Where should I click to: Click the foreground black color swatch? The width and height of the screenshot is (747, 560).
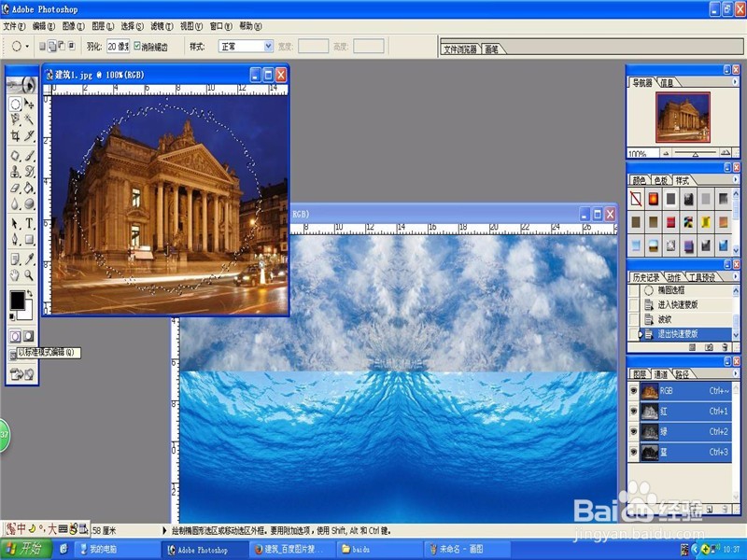click(x=17, y=301)
